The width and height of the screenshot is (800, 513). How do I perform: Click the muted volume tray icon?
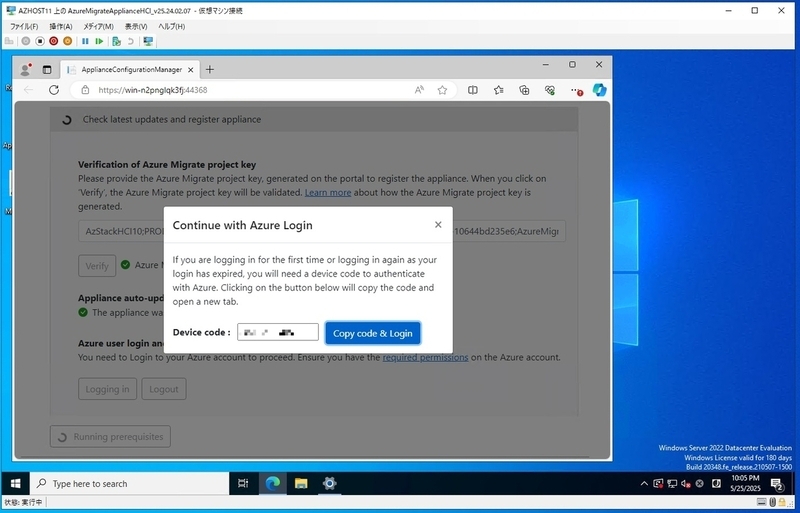click(x=686, y=483)
